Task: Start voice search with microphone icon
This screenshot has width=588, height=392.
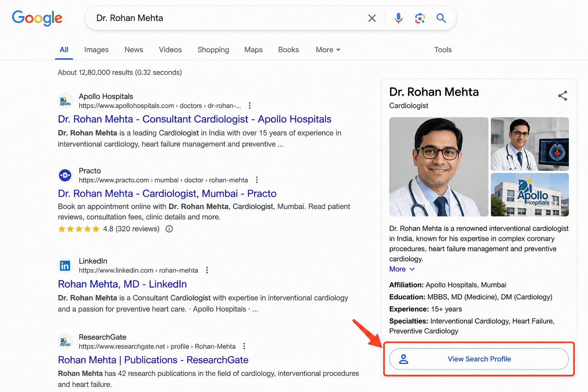Action: coord(399,18)
